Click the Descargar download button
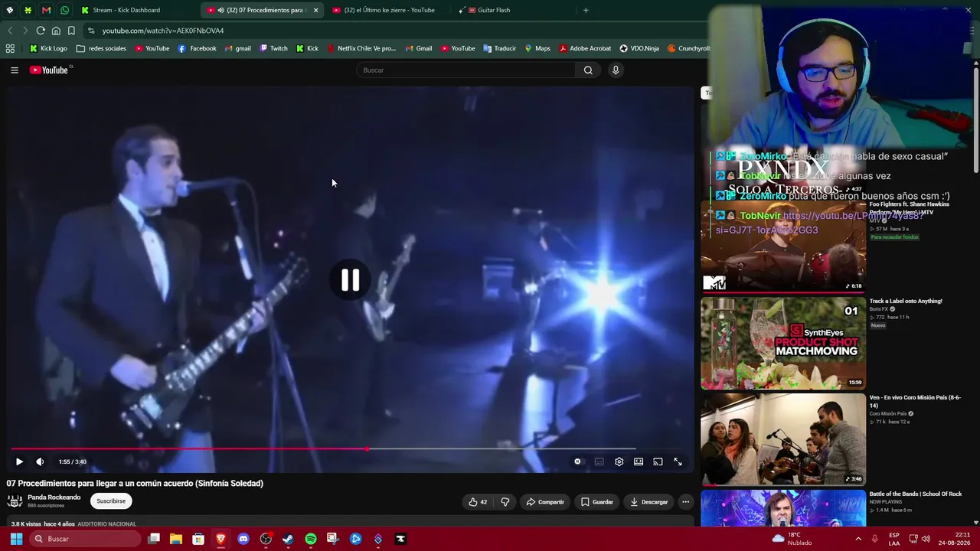This screenshot has height=551, width=980. (x=649, y=502)
